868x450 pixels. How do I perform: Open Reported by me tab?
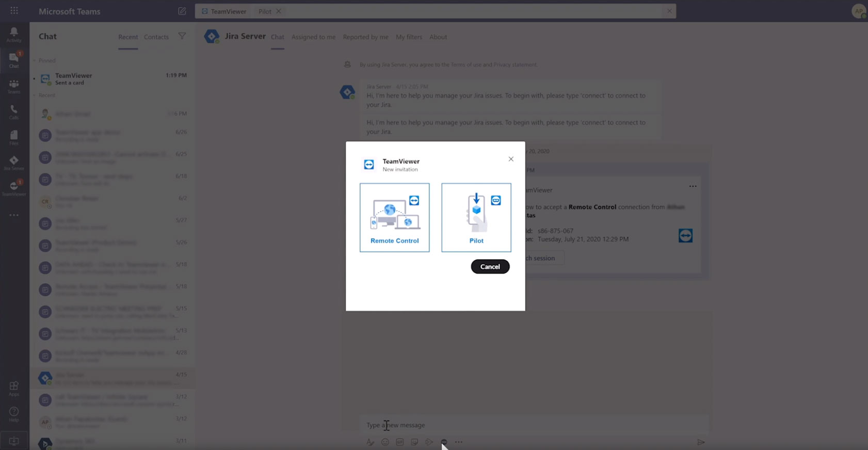tap(366, 37)
